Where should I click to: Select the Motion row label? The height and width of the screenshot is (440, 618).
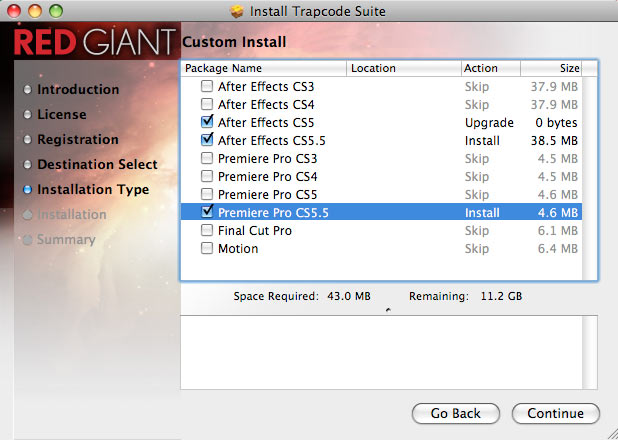coord(238,249)
